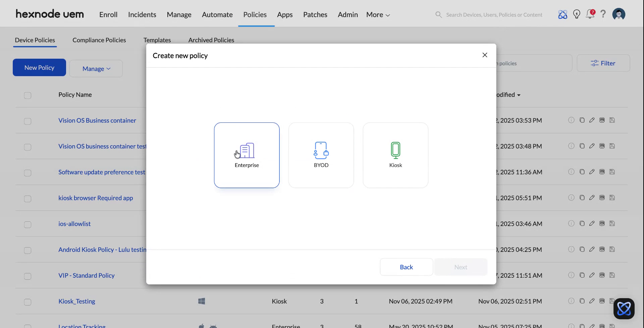Image resolution: width=644 pixels, height=328 pixels.
Task: Toggle the Modified column sort arrow
Action: click(x=519, y=95)
